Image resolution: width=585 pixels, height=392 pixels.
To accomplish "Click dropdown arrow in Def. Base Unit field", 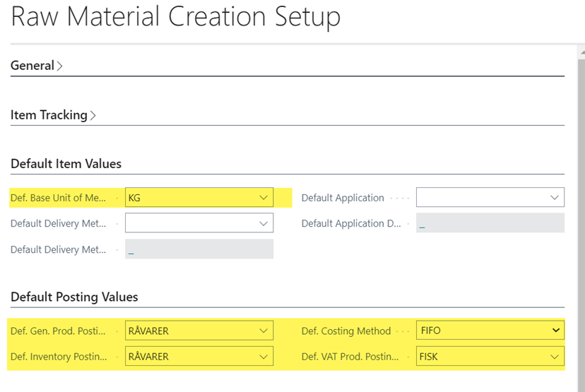I will point(264,198).
